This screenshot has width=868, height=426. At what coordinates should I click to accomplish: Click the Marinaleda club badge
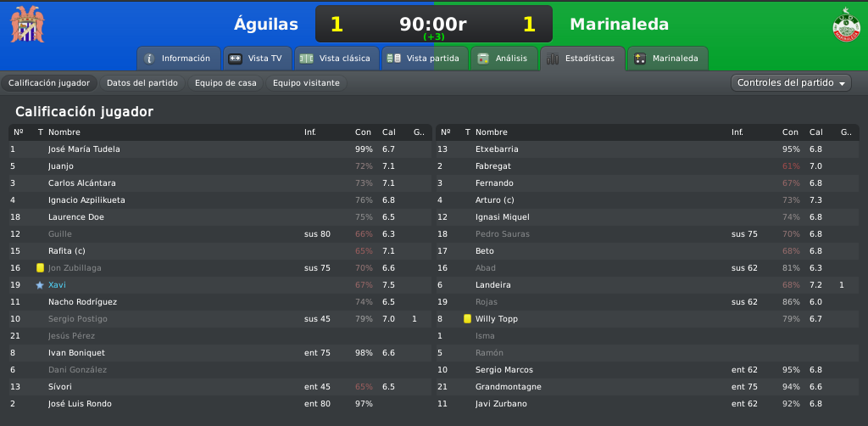[x=846, y=25]
